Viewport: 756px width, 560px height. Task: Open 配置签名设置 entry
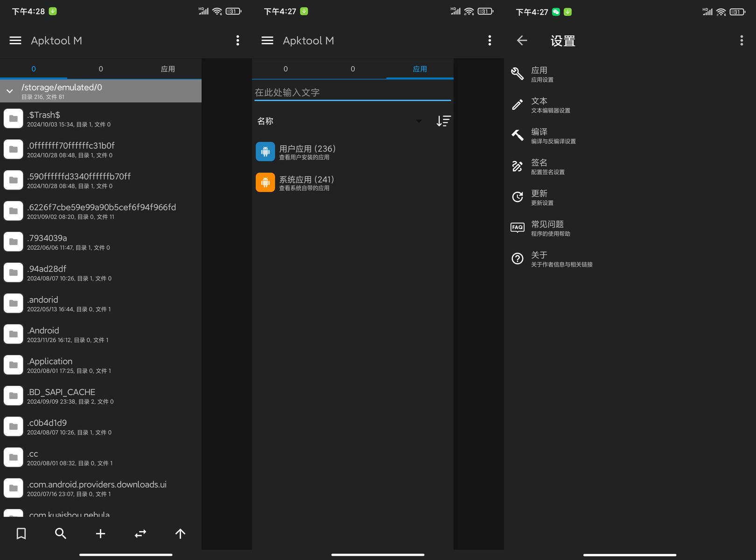pyautogui.click(x=630, y=166)
